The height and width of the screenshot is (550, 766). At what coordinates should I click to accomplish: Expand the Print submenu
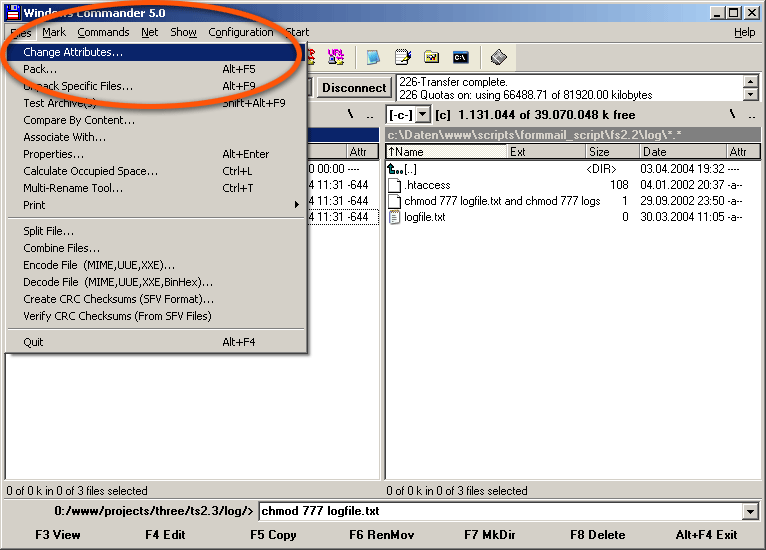(x=156, y=205)
